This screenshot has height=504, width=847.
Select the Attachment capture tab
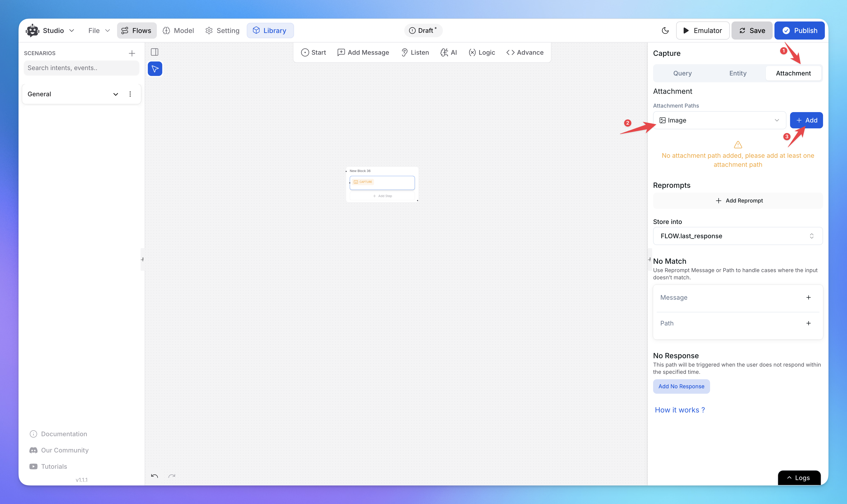(793, 73)
